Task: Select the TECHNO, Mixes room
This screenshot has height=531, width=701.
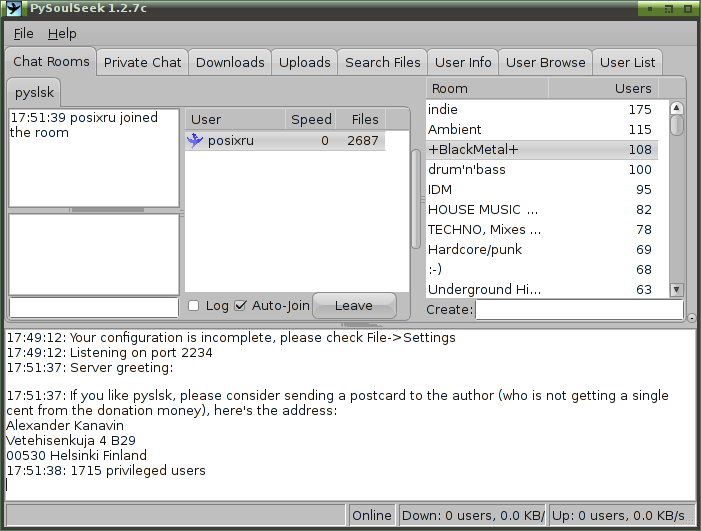Action: coord(542,229)
